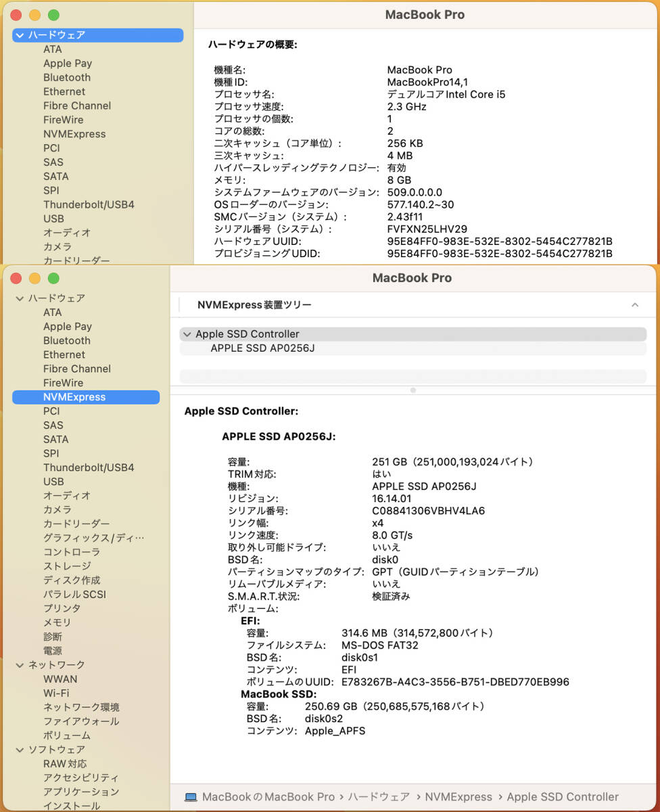Select ネットワーク環境 in the sidebar
Viewport: 660px width, 812px height.
[x=81, y=707]
